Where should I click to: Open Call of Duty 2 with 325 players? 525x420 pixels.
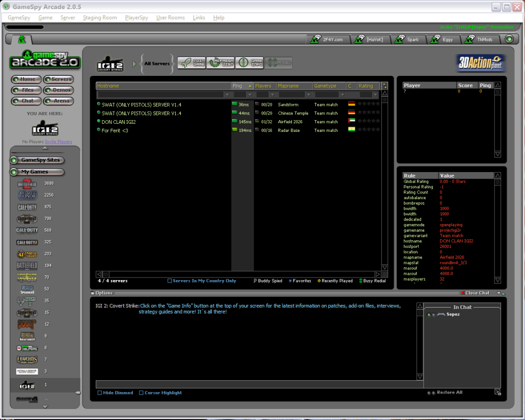pos(27,242)
